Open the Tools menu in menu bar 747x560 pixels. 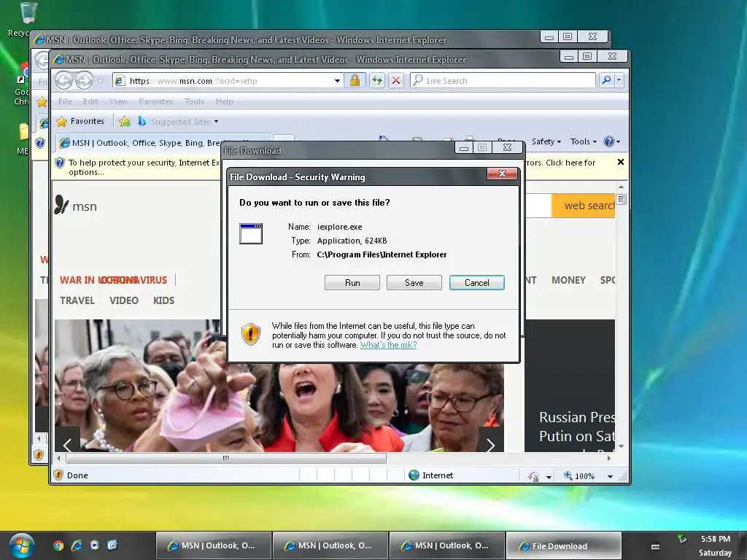194,101
